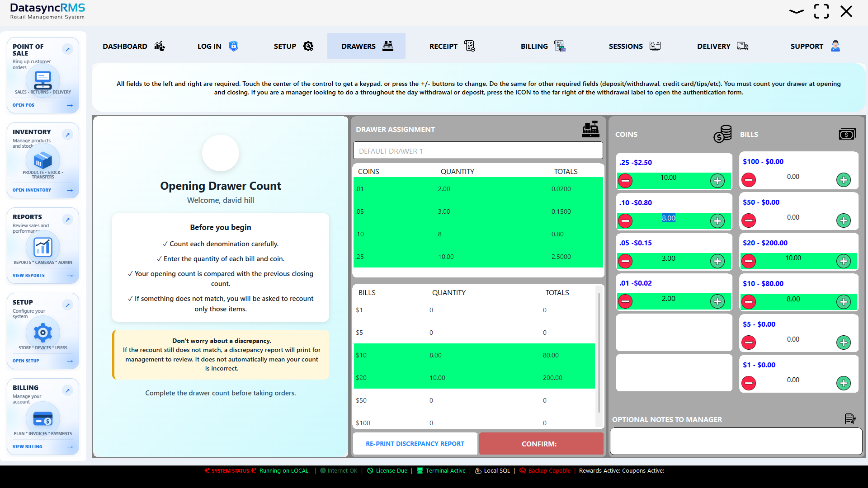
Task: Decrease the $10 bill quantity
Action: (749, 302)
